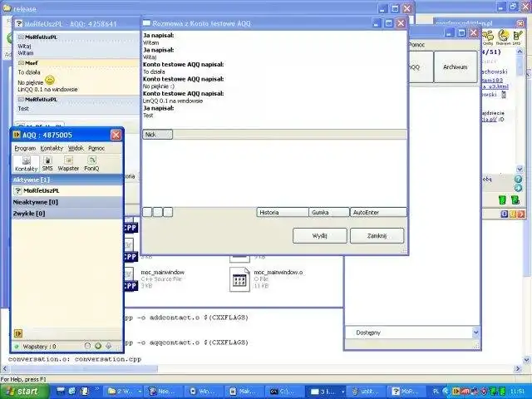Open the Pomoc menu in AQQ 4875005 window

click(x=96, y=148)
